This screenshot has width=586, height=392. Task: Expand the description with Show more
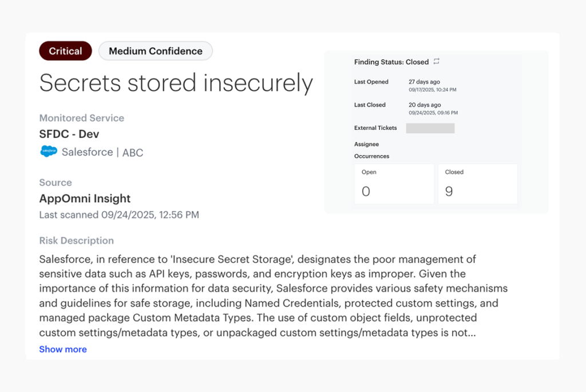(x=63, y=349)
